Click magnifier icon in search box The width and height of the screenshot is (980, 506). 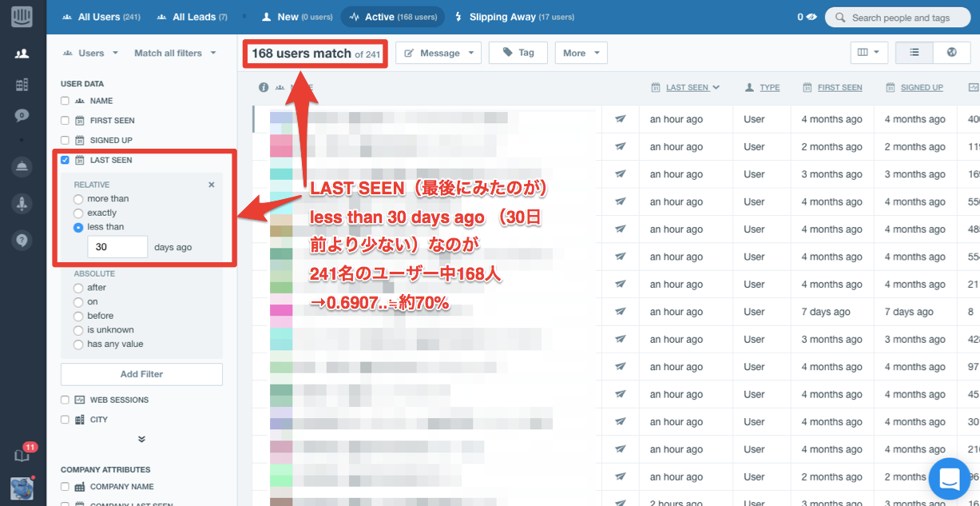840,18
